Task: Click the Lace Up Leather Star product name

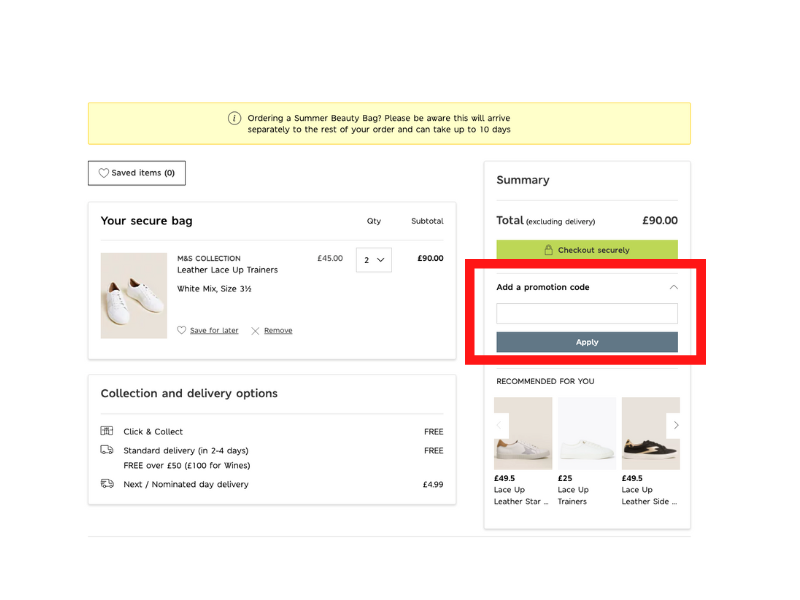Action: [x=521, y=495]
